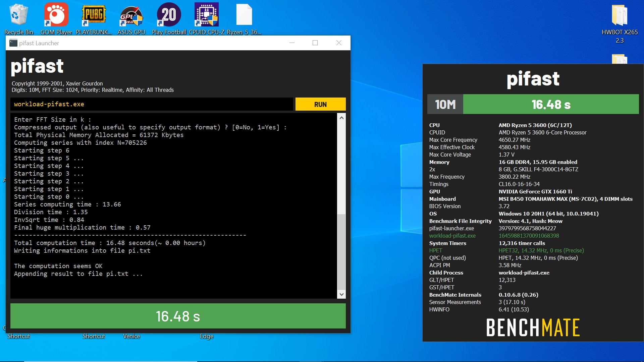Open the PLAYERUNKNOWN'S BATTLEGROUNDS PUBG shortcut
Screen dimensions: 644x362
94,19
